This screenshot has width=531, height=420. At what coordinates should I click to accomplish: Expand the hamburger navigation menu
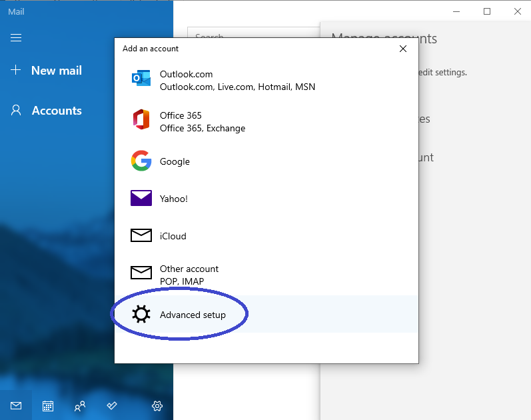16,38
